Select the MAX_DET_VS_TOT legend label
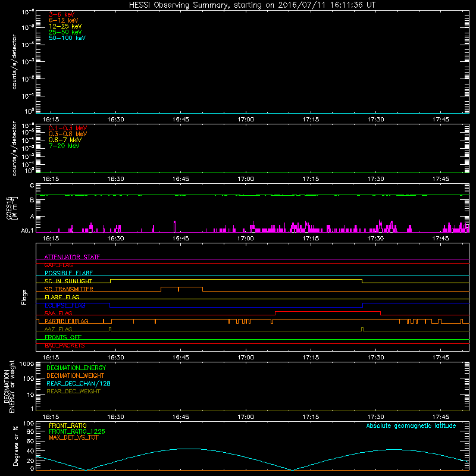This screenshot has height=476, width=476. point(73,437)
